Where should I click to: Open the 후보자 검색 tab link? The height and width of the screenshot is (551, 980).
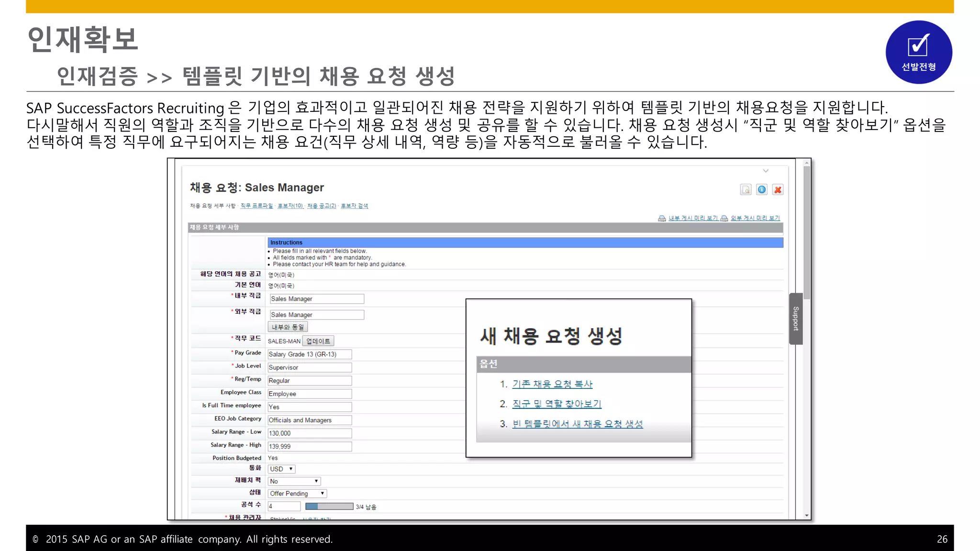[355, 206]
